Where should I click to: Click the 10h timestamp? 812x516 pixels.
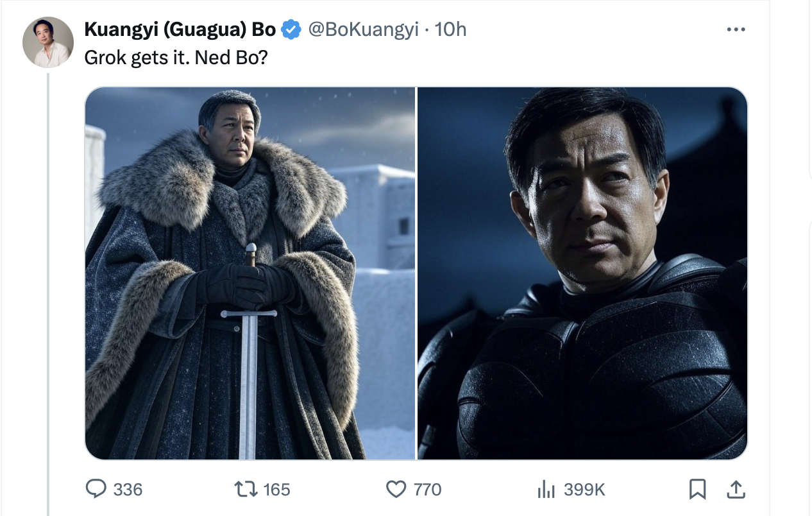coord(451,30)
